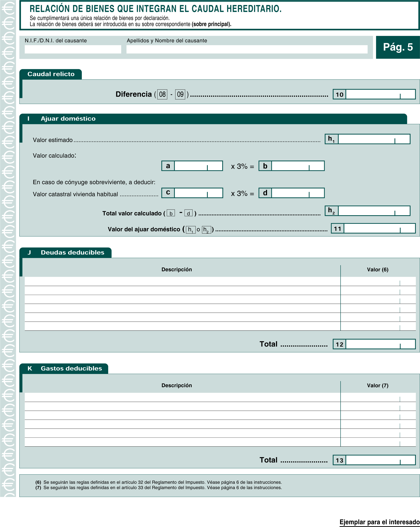Click the 08 reference box in Diferencia
The width and height of the screenshot is (420, 527).
coord(162,94)
